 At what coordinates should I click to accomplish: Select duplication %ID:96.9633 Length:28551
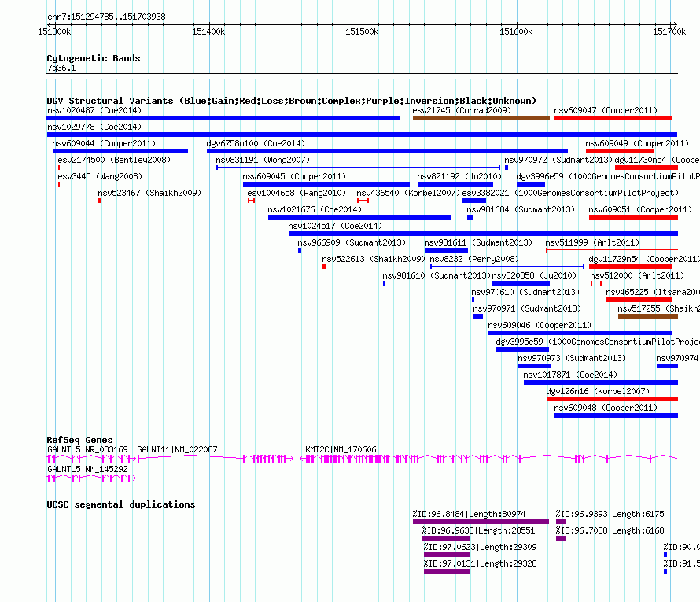pyautogui.click(x=478, y=530)
